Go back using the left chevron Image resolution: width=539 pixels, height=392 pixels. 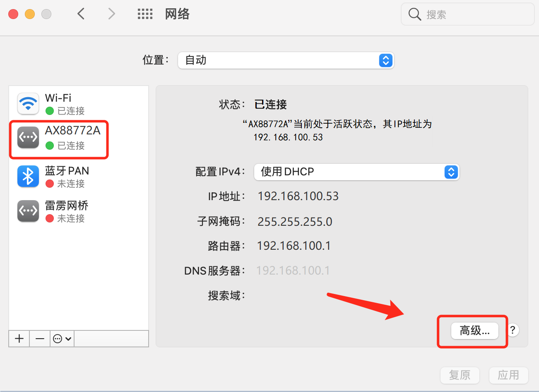[x=81, y=14]
